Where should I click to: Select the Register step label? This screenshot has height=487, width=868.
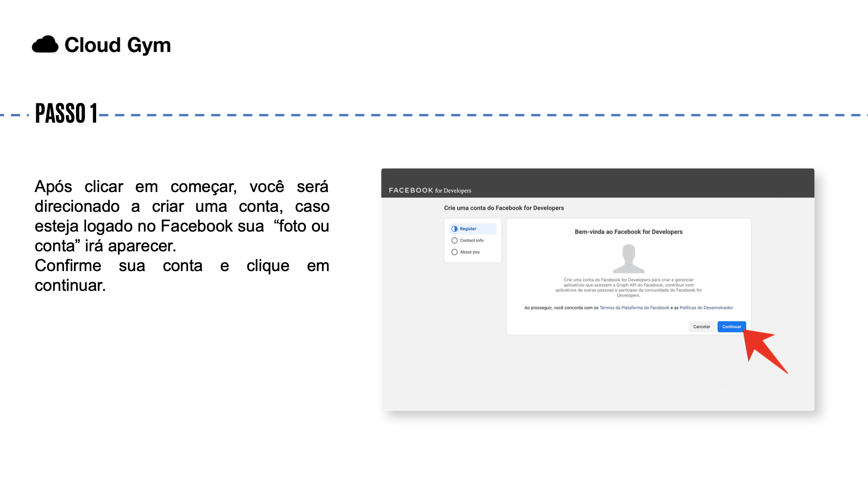pyautogui.click(x=468, y=229)
